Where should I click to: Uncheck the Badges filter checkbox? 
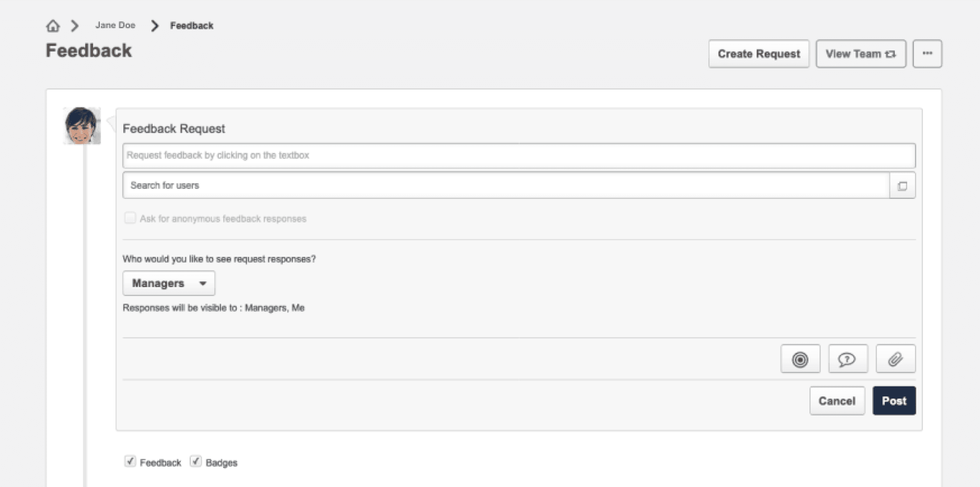pos(195,461)
